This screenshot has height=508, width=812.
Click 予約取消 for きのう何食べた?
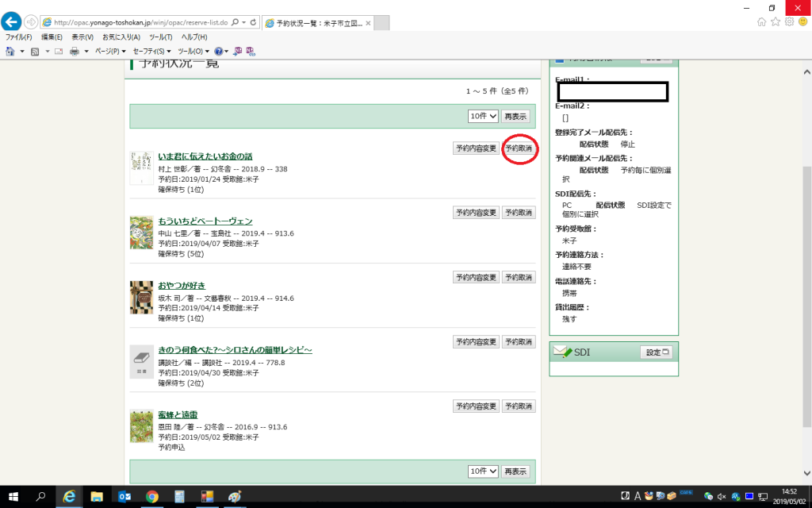click(519, 341)
